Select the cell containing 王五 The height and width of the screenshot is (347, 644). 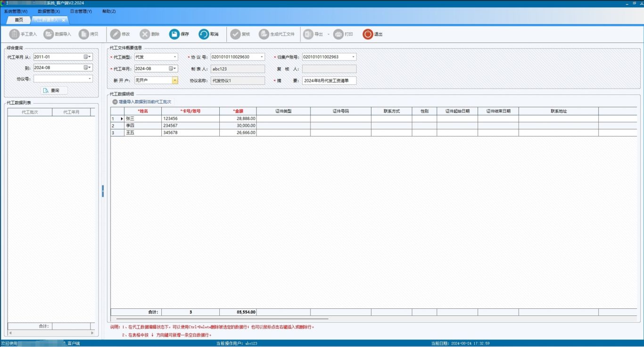(x=143, y=133)
